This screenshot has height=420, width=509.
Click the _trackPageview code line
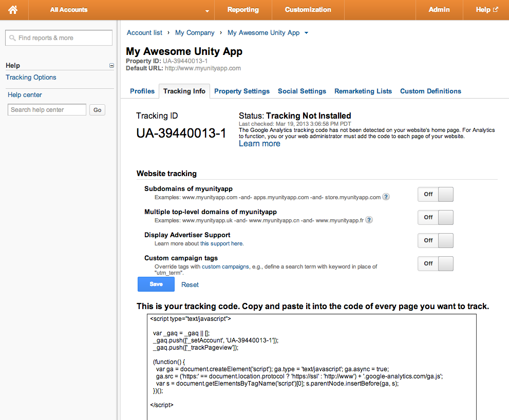195,348
